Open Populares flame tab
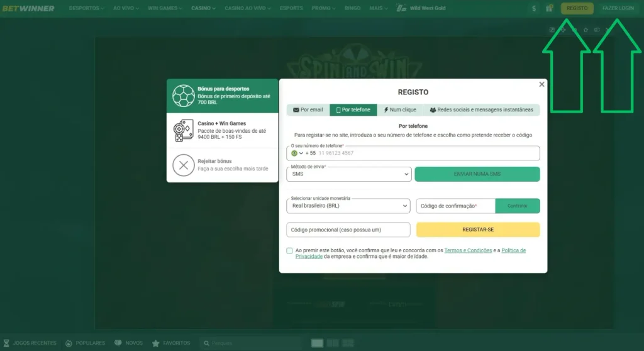 pyautogui.click(x=86, y=343)
